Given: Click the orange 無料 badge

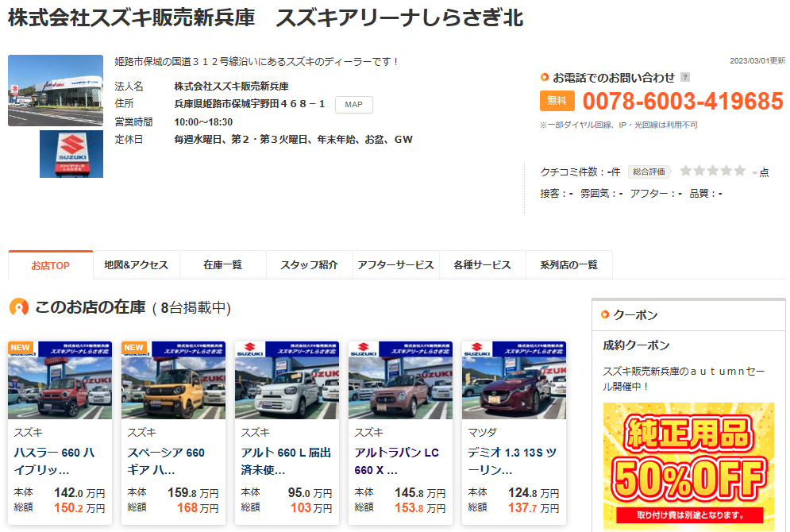Looking at the screenshot, I should pos(557,101).
